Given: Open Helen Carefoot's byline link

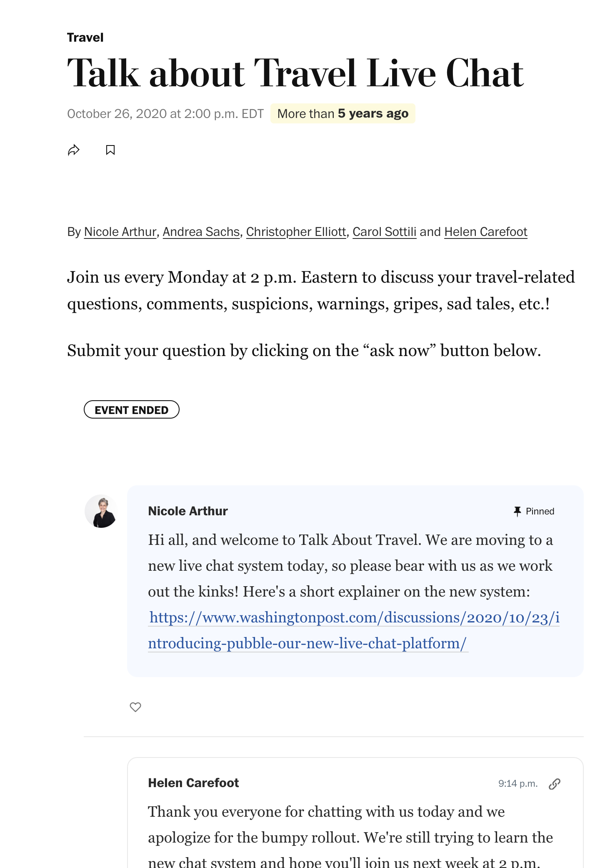Looking at the screenshot, I should 486,232.
